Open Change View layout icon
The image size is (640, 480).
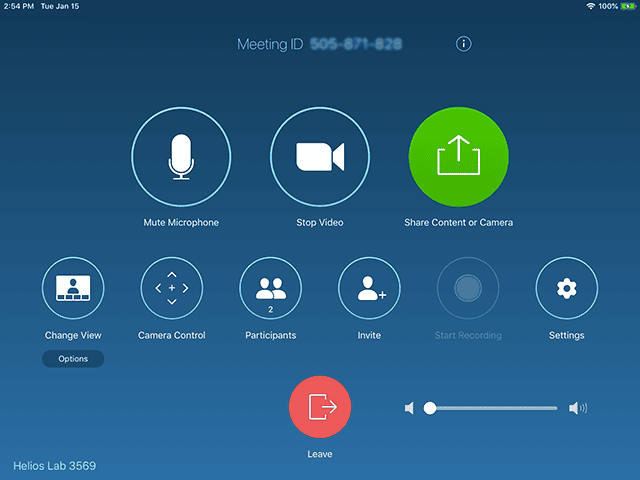click(73, 288)
